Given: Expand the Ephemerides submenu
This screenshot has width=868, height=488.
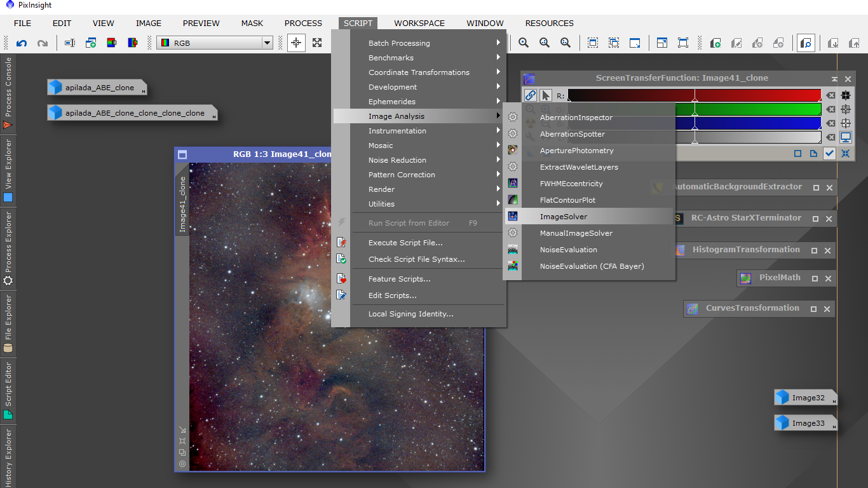Looking at the screenshot, I should click(x=419, y=102).
